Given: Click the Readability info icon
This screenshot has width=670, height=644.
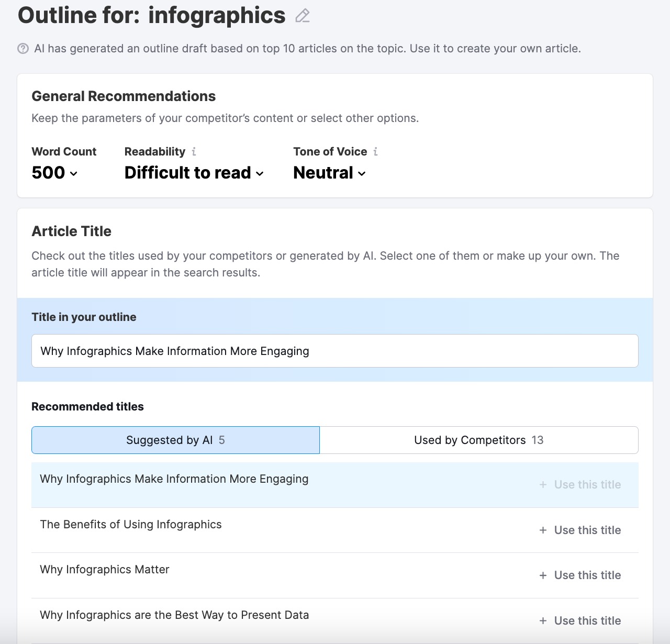Looking at the screenshot, I should 194,151.
